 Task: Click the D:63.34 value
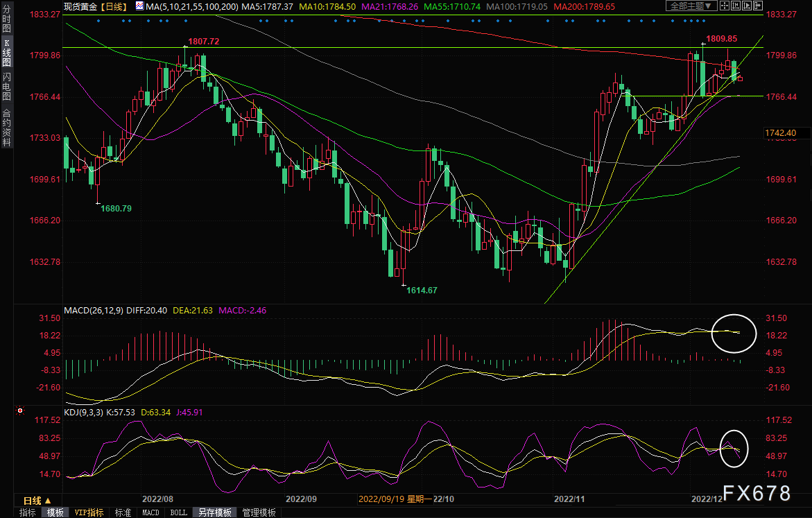(156, 413)
